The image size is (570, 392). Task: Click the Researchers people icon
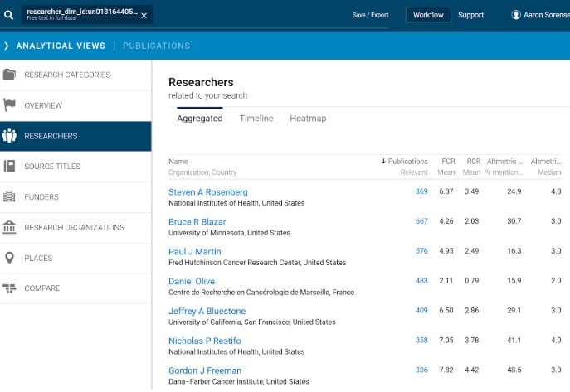pyautogui.click(x=10, y=136)
